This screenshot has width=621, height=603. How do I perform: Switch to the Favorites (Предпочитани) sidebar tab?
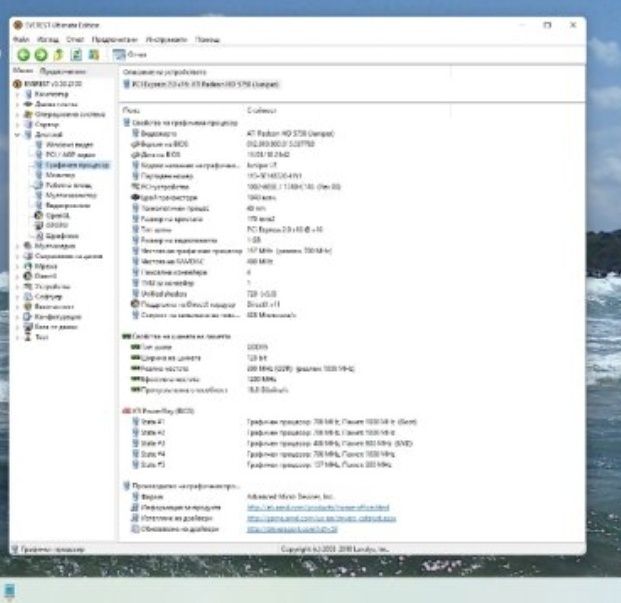pyautogui.click(x=62, y=72)
